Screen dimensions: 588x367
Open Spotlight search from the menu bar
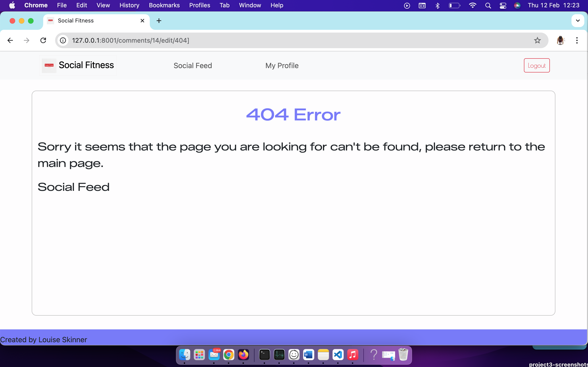point(488,5)
